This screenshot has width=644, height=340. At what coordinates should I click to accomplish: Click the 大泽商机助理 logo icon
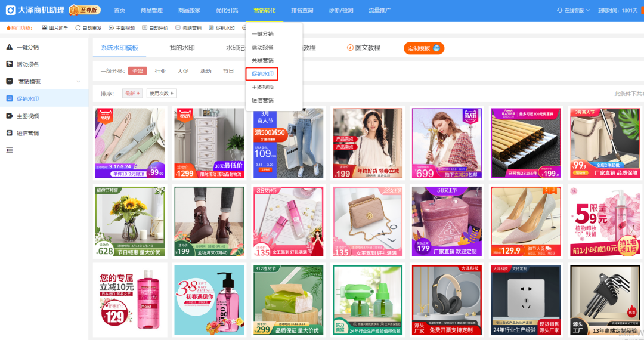10,10
